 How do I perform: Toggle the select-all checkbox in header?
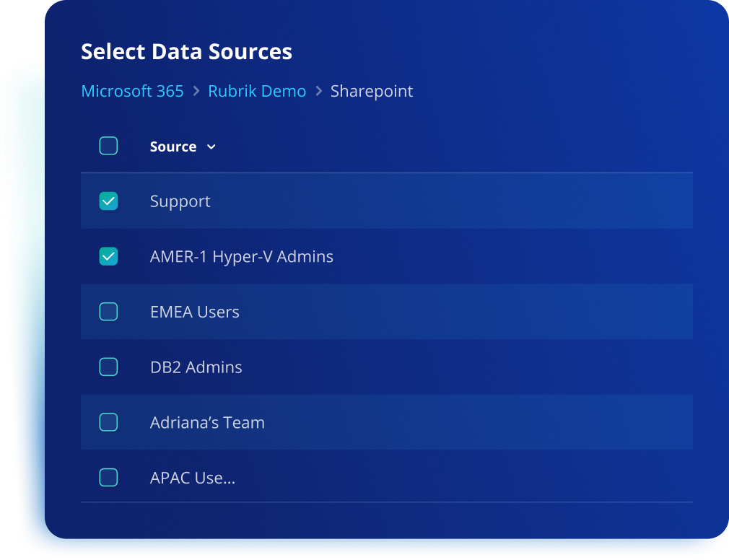pyautogui.click(x=108, y=146)
